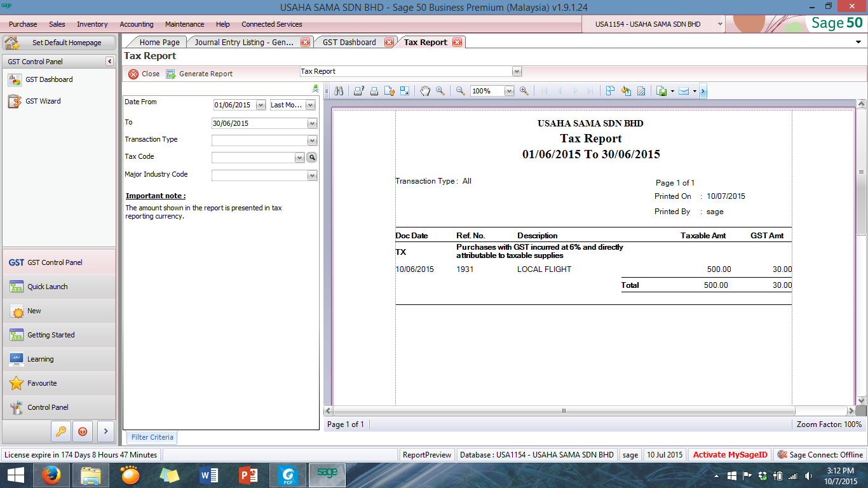Click the green pin icon above filter panel
The height and width of the screenshot is (488, 868).
click(315, 89)
